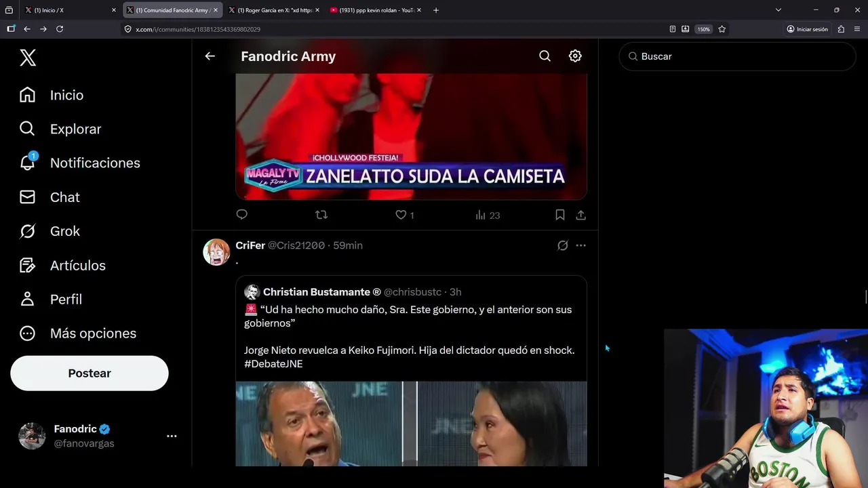Open @Cris21200 handle link
This screenshot has width=868, height=488.
[x=296, y=245]
